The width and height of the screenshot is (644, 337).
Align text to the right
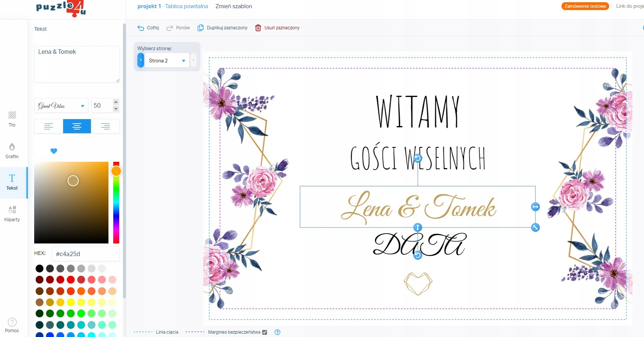click(105, 126)
